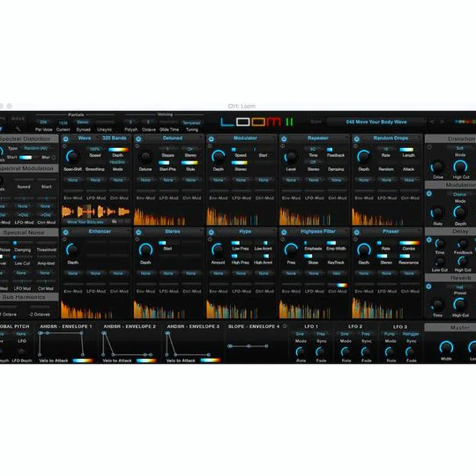This screenshot has width=476, height=476.
Task: Click the Detuned module power icon
Action: click(x=138, y=139)
